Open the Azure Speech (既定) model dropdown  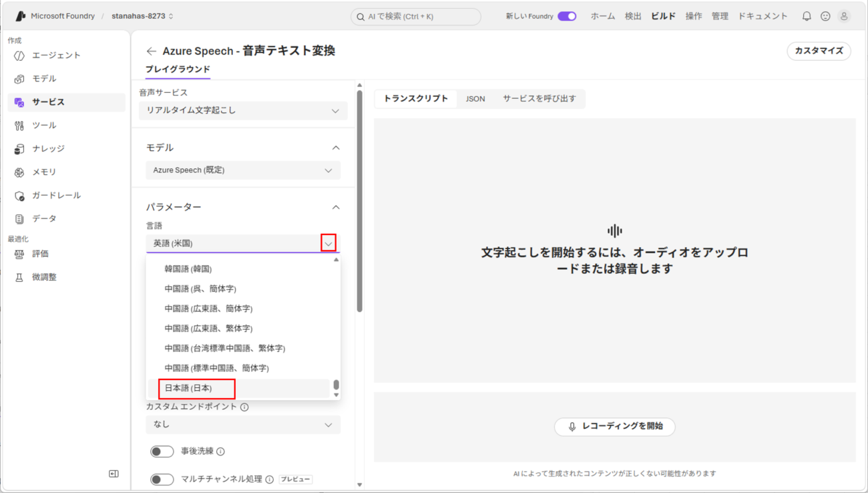point(243,170)
